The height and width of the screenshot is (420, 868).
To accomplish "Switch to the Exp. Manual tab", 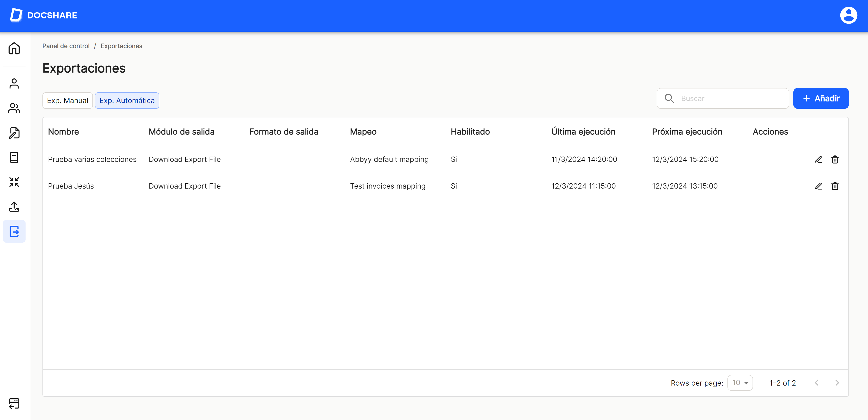I will click(67, 100).
